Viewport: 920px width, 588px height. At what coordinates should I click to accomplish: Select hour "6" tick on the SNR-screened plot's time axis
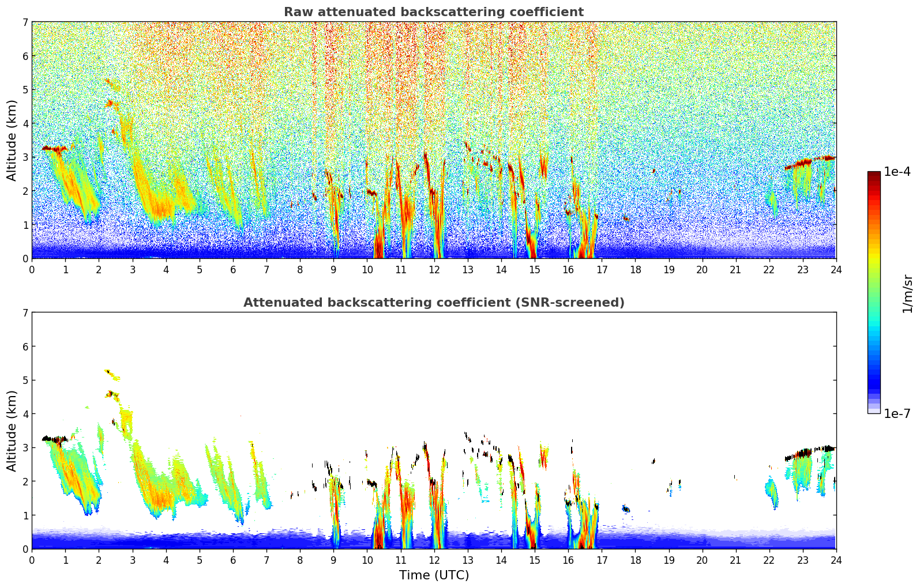[x=233, y=560]
